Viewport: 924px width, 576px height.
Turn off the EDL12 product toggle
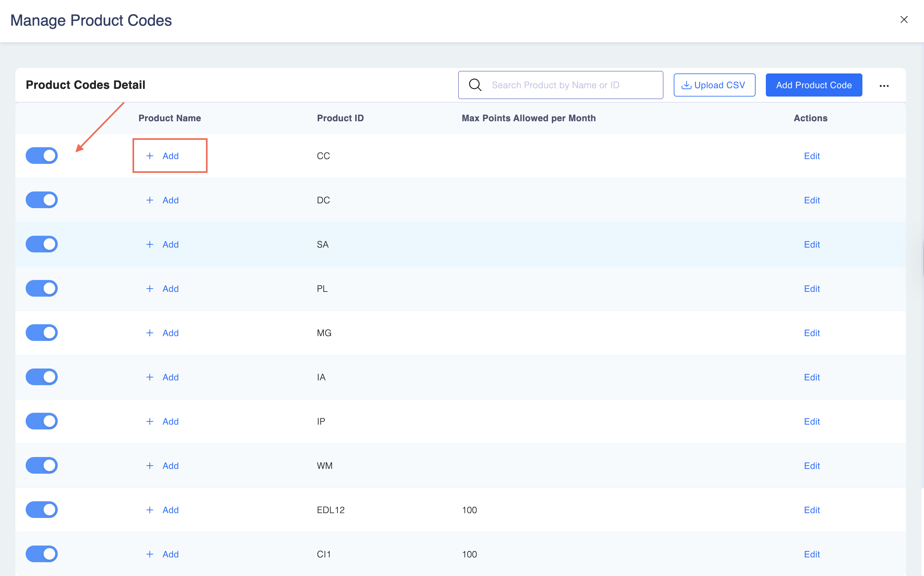[41, 510]
